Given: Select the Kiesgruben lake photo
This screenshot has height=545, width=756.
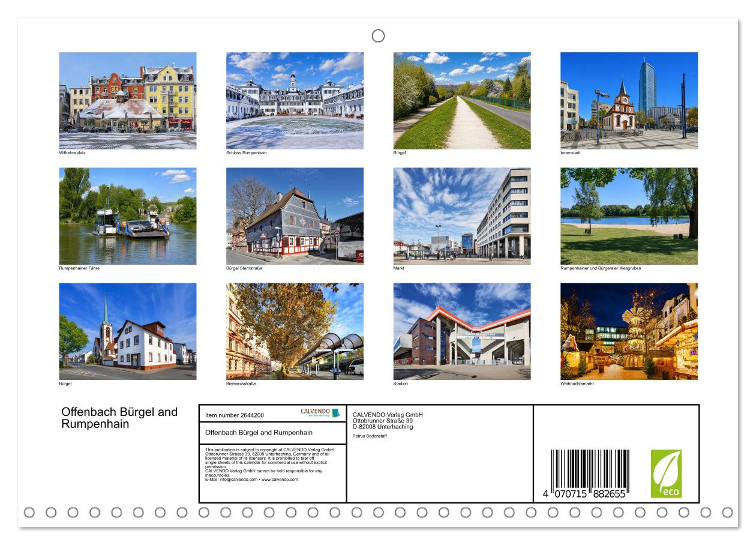Looking at the screenshot, I should [x=629, y=216].
